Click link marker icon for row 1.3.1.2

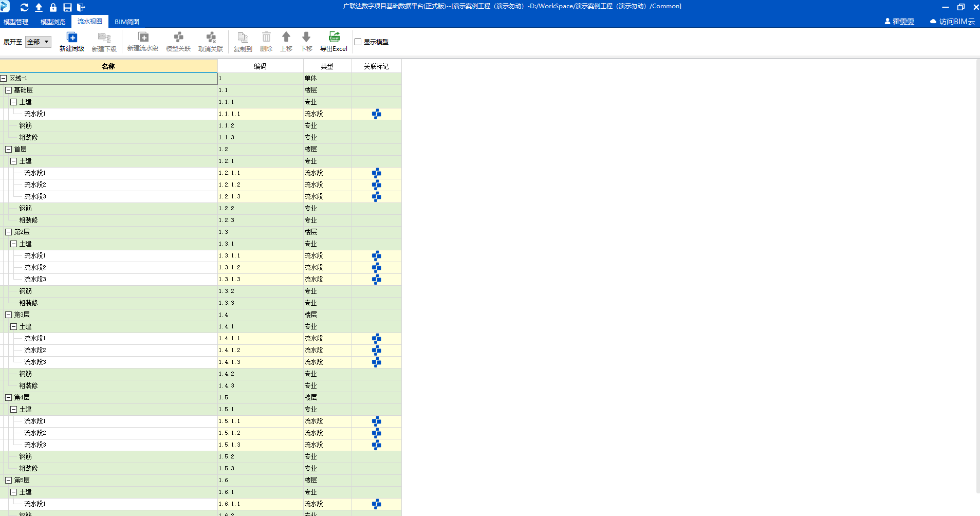377,268
